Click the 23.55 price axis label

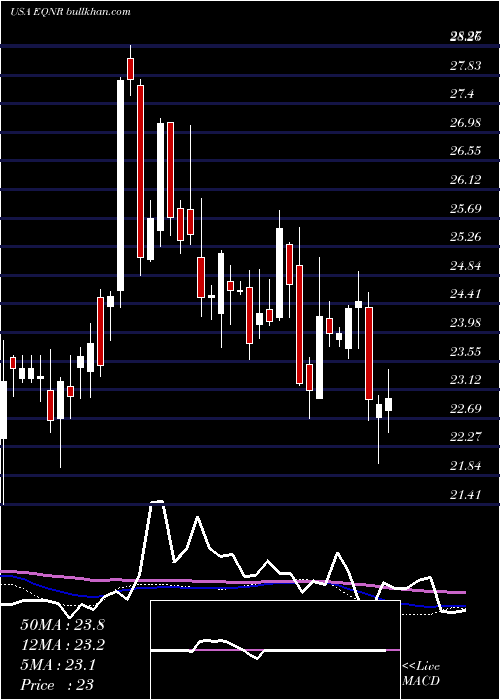(466, 352)
